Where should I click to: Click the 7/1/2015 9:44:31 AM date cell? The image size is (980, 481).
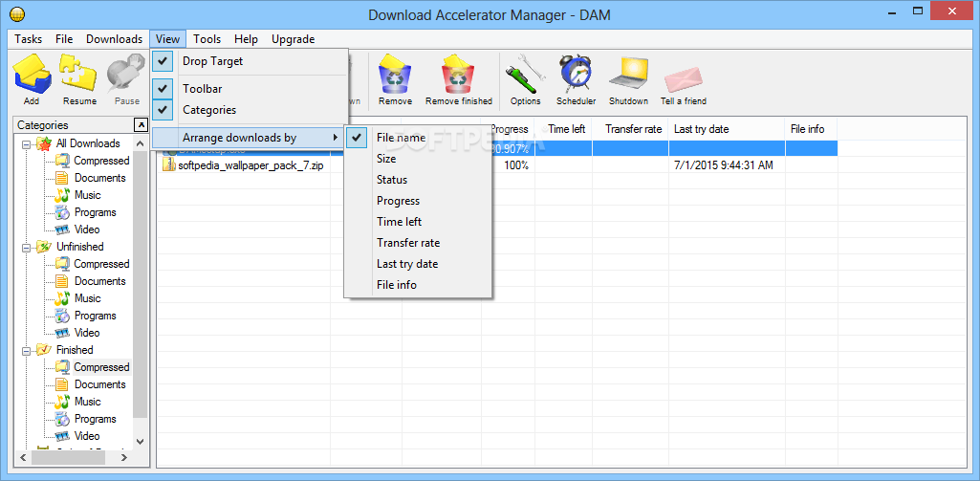(724, 165)
